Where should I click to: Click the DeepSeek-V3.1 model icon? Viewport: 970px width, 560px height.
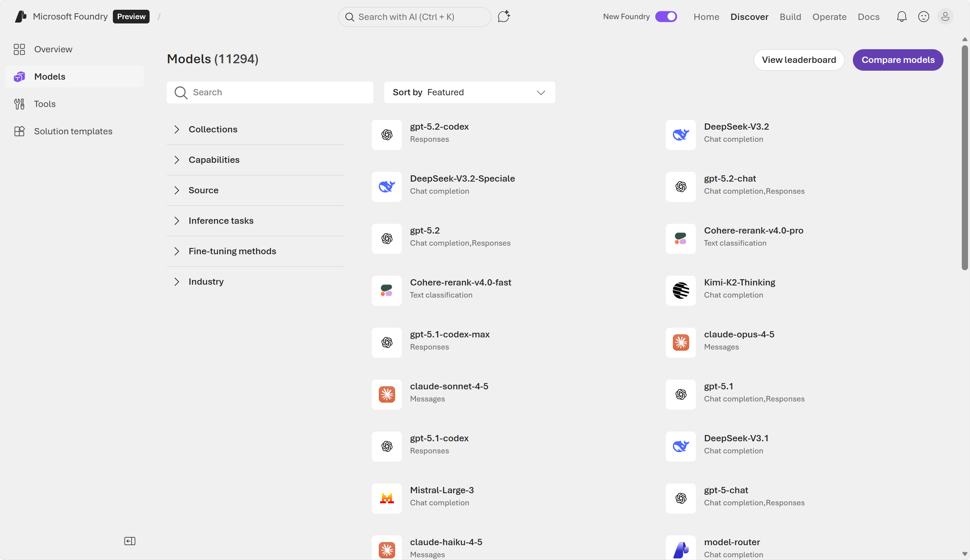coord(681,446)
